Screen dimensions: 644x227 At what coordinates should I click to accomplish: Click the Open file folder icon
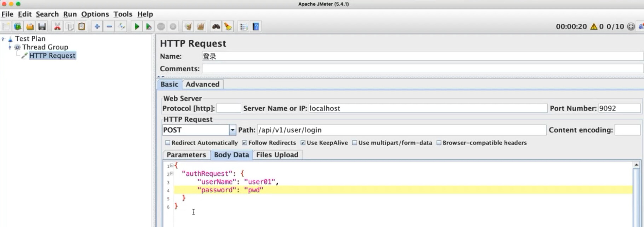tap(30, 27)
